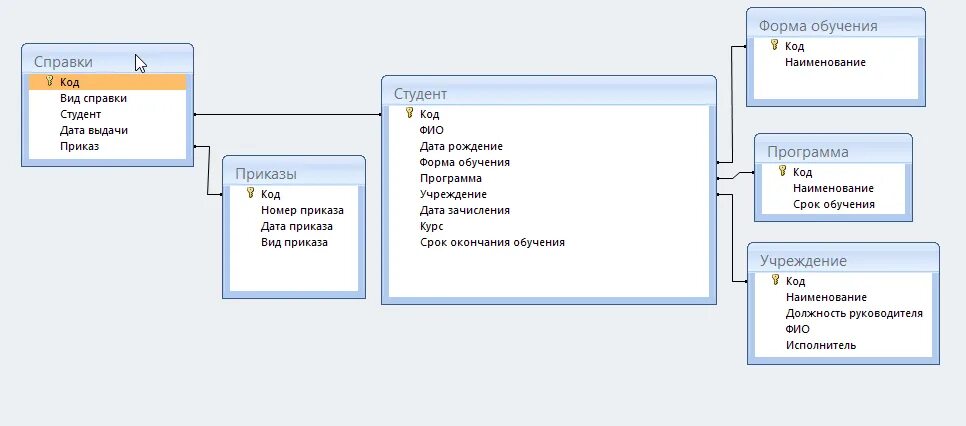
Task: Select Наименование field in Программа table
Action: [x=834, y=188]
